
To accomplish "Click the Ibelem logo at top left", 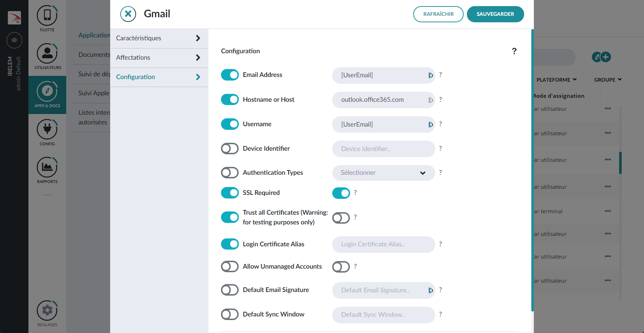I will click(14, 18).
